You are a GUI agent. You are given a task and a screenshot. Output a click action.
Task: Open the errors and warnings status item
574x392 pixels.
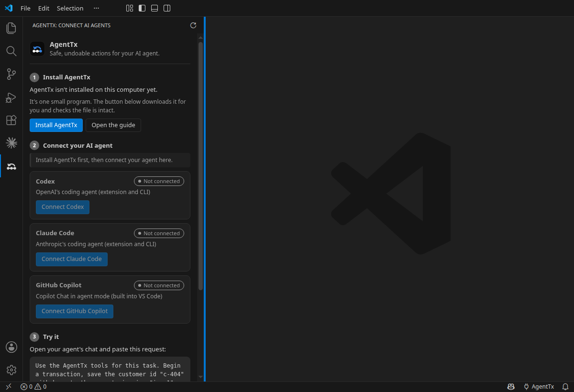(x=33, y=387)
